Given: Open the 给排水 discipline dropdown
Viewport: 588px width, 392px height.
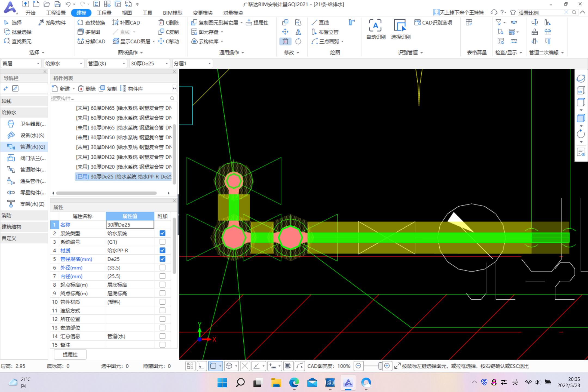Looking at the screenshot, I should coord(64,63).
